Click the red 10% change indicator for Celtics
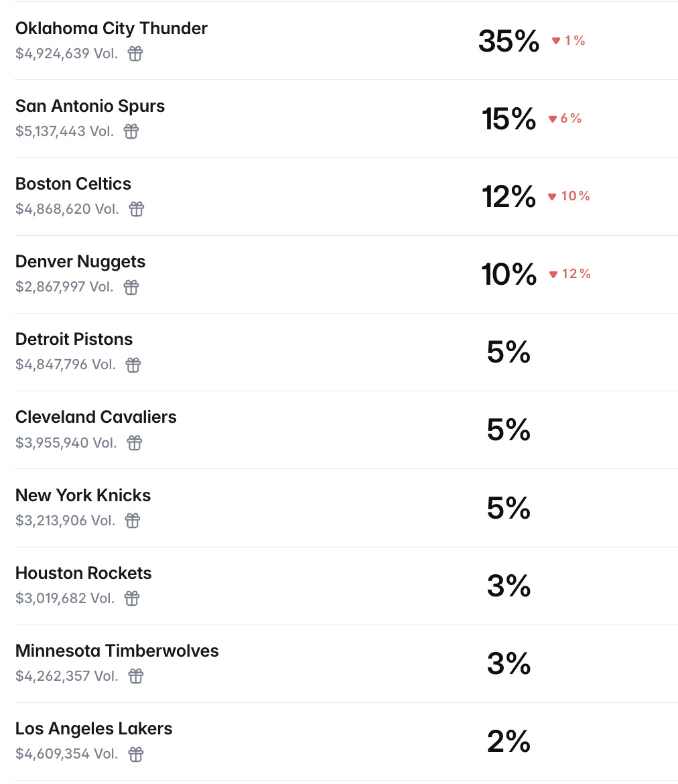Viewport: 678px width, 784px height. tap(569, 196)
